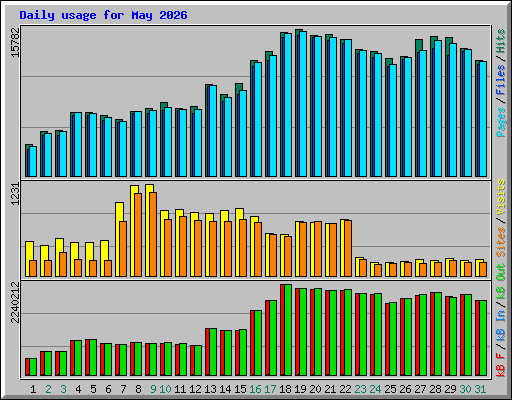
Task: Click the 'Sites' legend label
Action: tap(501, 241)
